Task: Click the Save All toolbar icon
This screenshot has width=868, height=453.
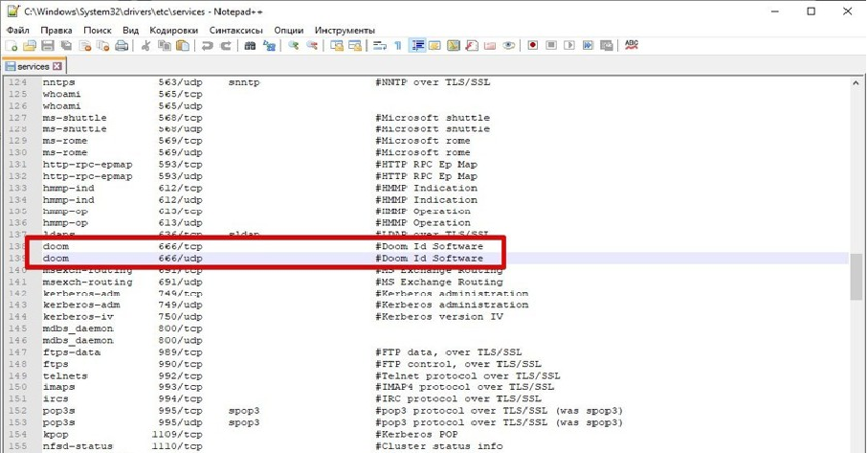Action: (x=66, y=46)
